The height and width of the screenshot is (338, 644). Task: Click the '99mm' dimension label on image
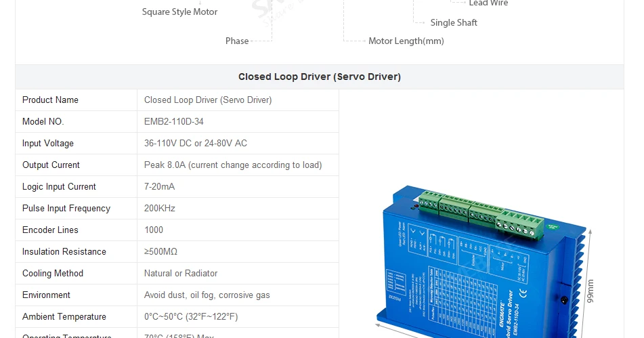pos(591,291)
